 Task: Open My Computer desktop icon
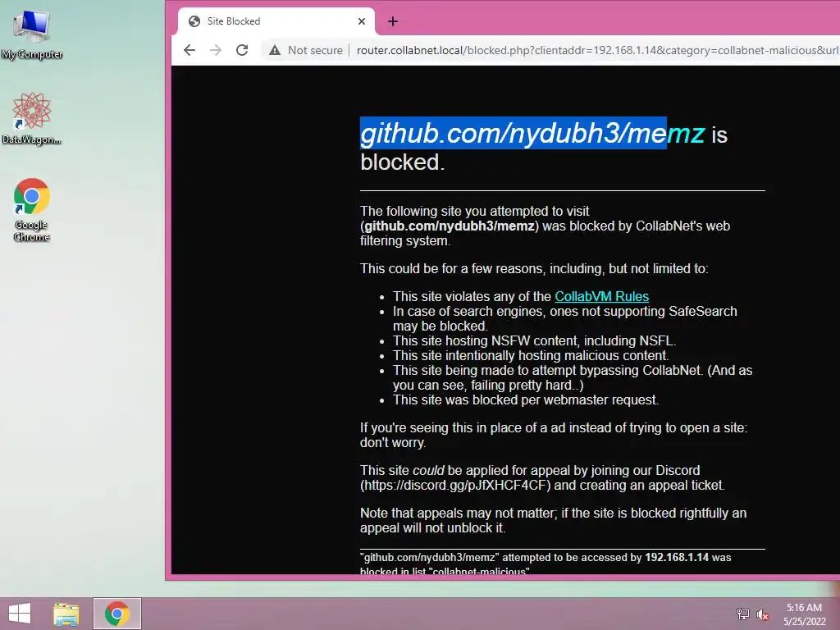tap(32, 34)
